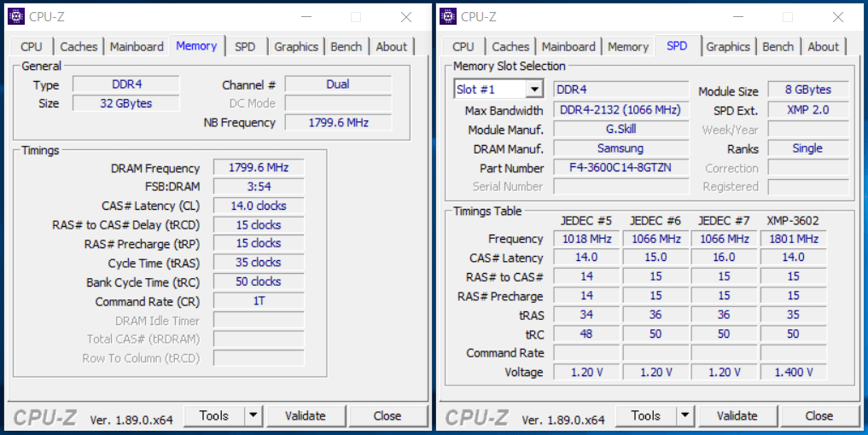
Task: Click Close button in left CPU-Z window
Action: [x=387, y=415]
